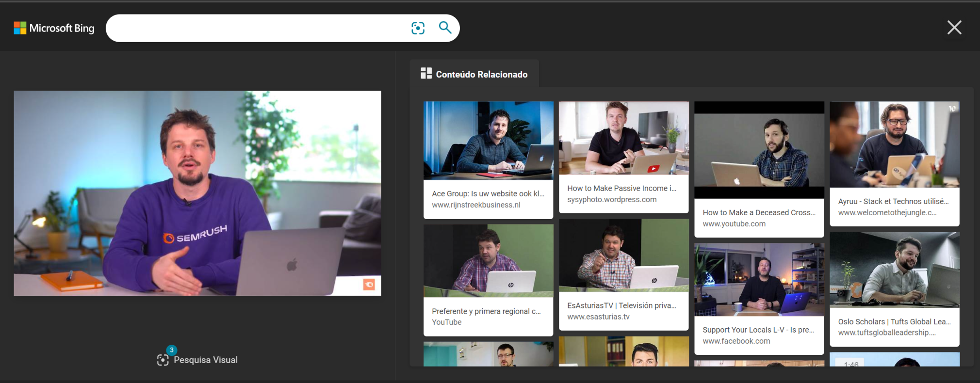The height and width of the screenshot is (383, 980).
Task: Open the Ayruu Stack et Technos thumbnail
Action: pos(894,144)
